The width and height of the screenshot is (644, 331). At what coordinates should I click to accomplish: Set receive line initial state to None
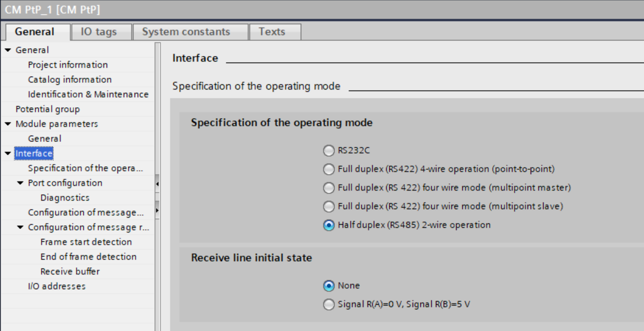[x=329, y=286]
